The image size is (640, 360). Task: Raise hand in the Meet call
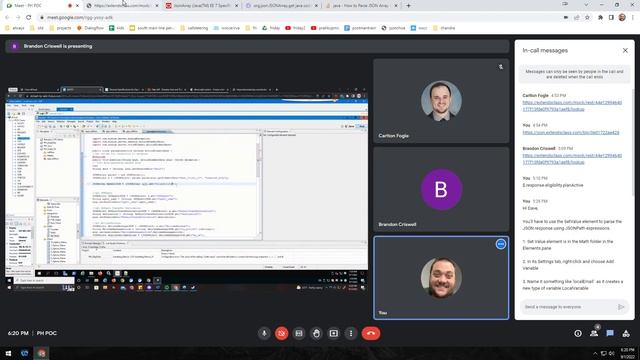coord(316,333)
